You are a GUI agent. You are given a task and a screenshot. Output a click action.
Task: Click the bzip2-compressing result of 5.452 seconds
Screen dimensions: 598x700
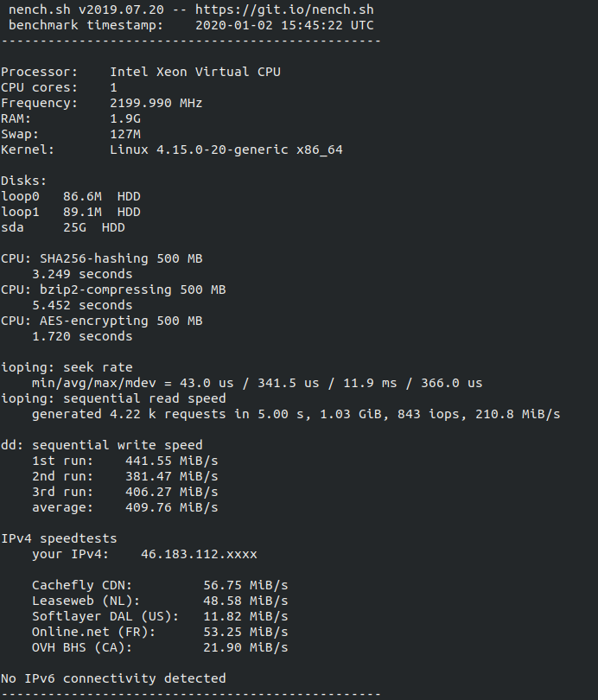pyautogui.click(x=82, y=305)
